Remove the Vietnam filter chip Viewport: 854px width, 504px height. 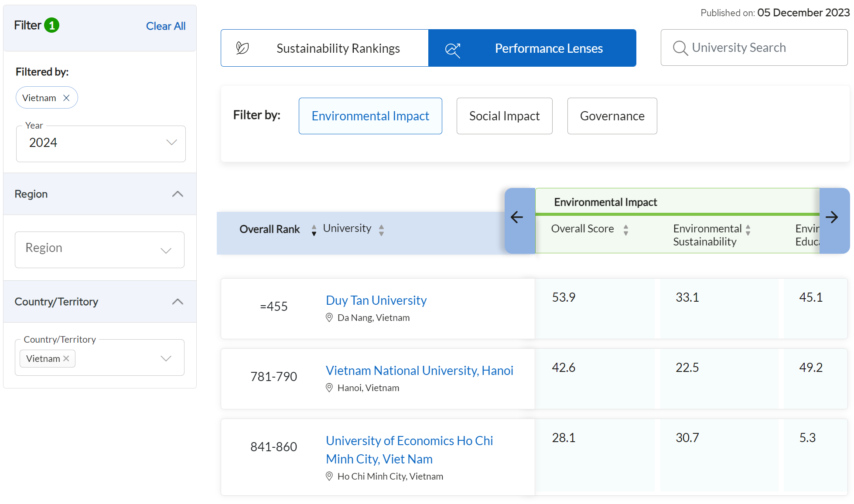click(x=66, y=98)
